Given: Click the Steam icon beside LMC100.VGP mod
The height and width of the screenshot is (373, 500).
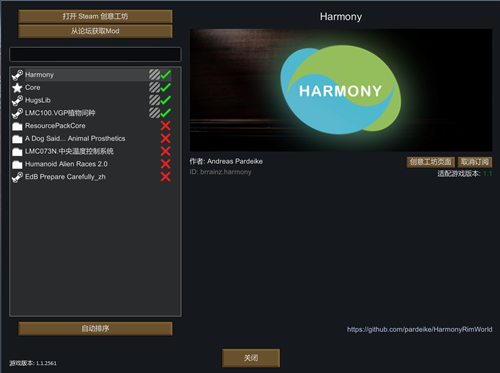Looking at the screenshot, I should point(17,113).
